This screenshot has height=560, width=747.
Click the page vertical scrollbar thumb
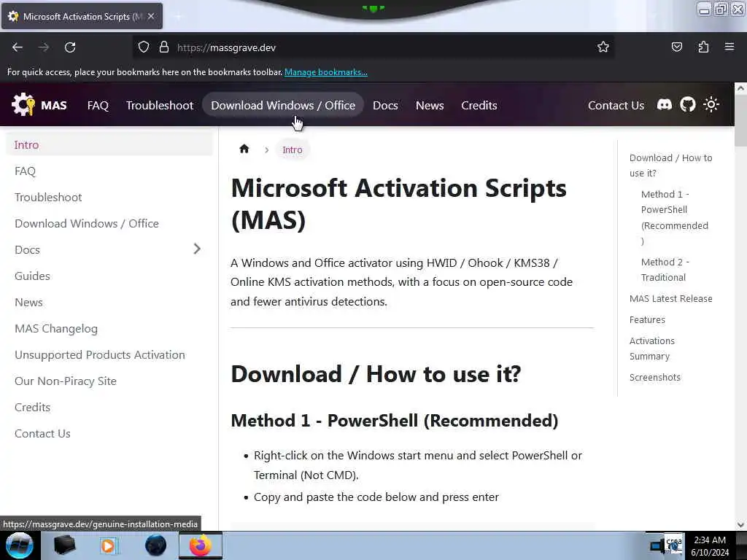click(x=740, y=120)
